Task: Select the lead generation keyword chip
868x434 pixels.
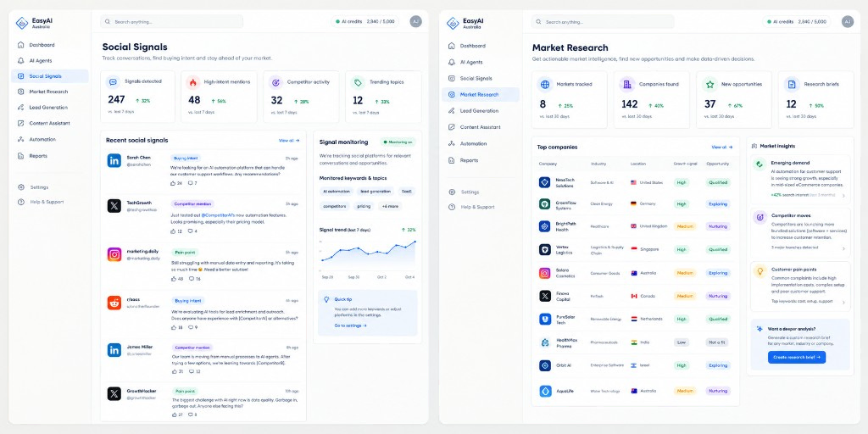Action: (x=376, y=191)
